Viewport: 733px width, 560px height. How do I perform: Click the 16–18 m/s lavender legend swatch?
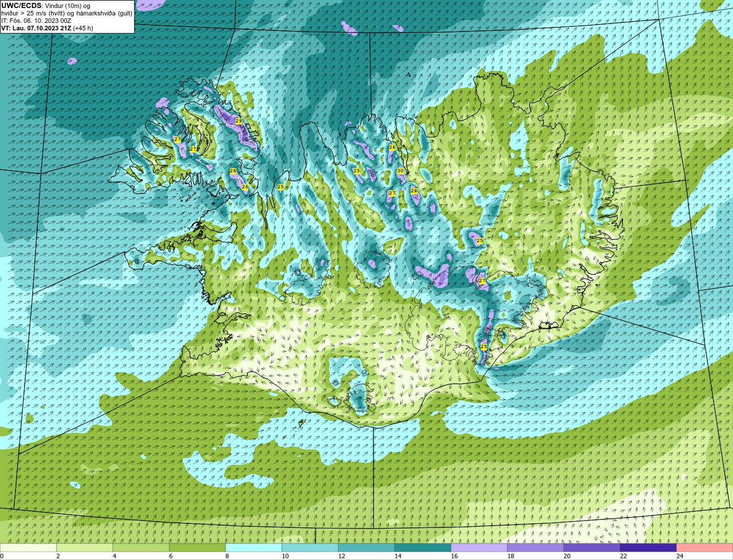[x=479, y=547]
